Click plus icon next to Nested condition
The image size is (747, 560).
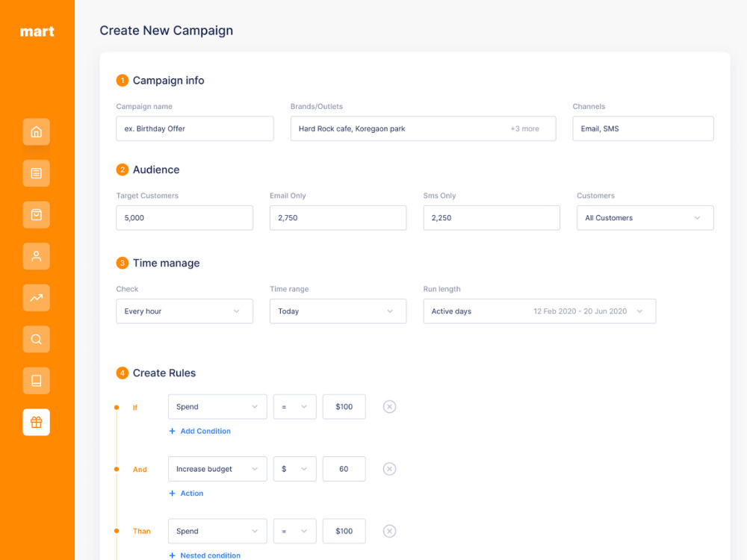coord(172,556)
